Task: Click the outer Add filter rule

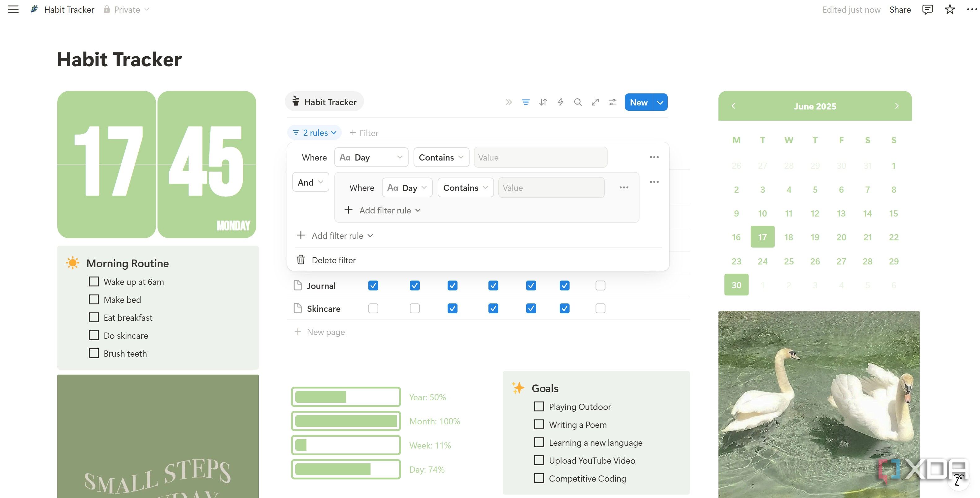Action: (335, 236)
